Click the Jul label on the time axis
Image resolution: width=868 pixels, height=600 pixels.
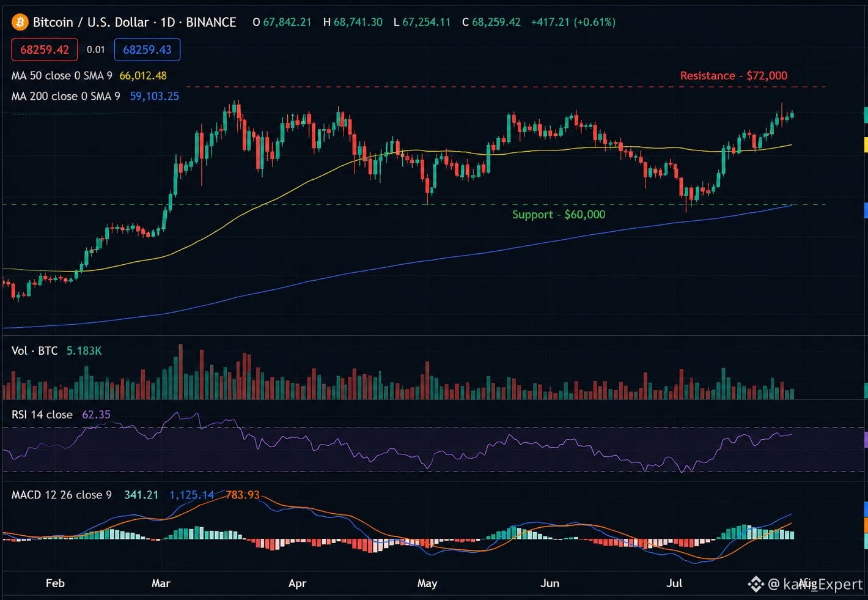(674, 583)
